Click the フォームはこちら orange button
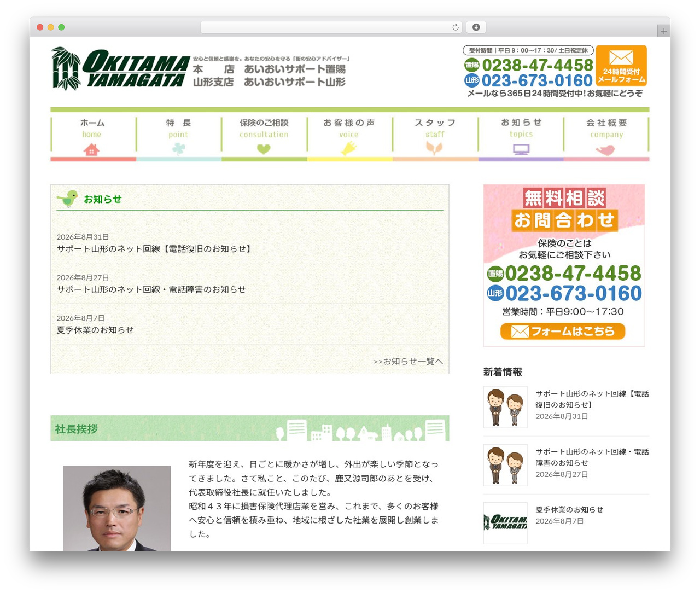 pos(563,332)
